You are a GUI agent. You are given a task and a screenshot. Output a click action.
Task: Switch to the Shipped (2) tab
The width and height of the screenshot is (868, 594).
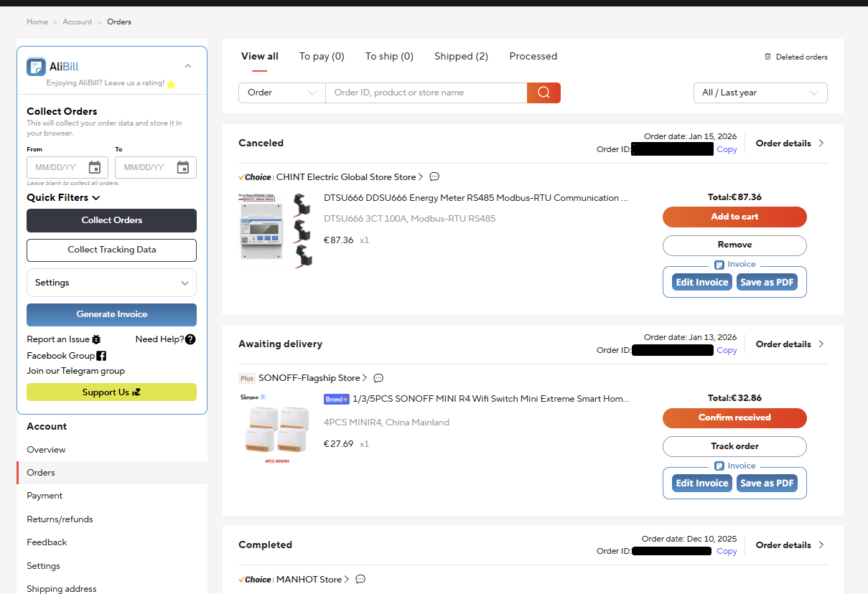click(x=460, y=56)
